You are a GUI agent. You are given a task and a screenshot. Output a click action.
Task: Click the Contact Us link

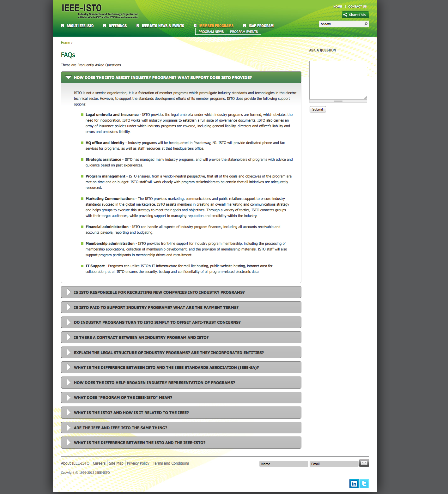click(x=357, y=7)
